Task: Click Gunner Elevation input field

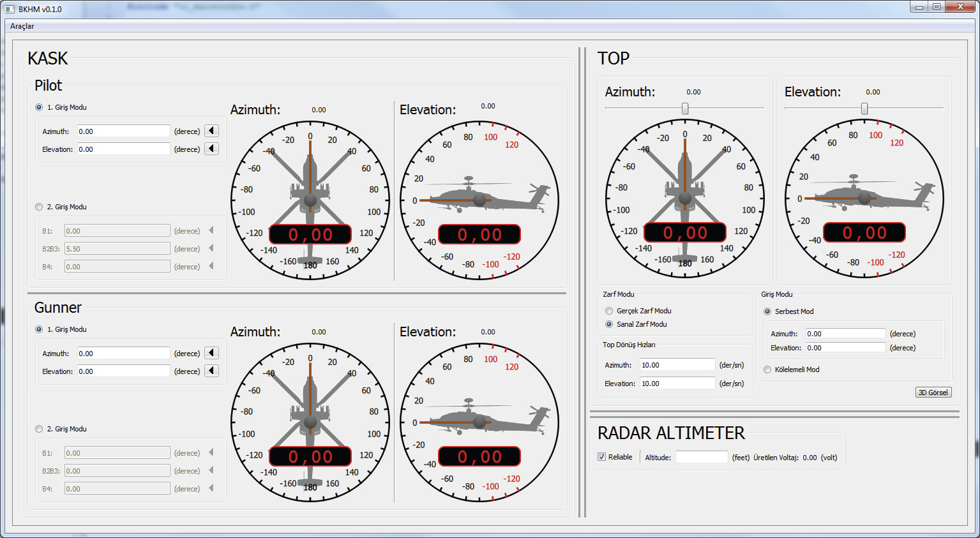Action: point(124,371)
